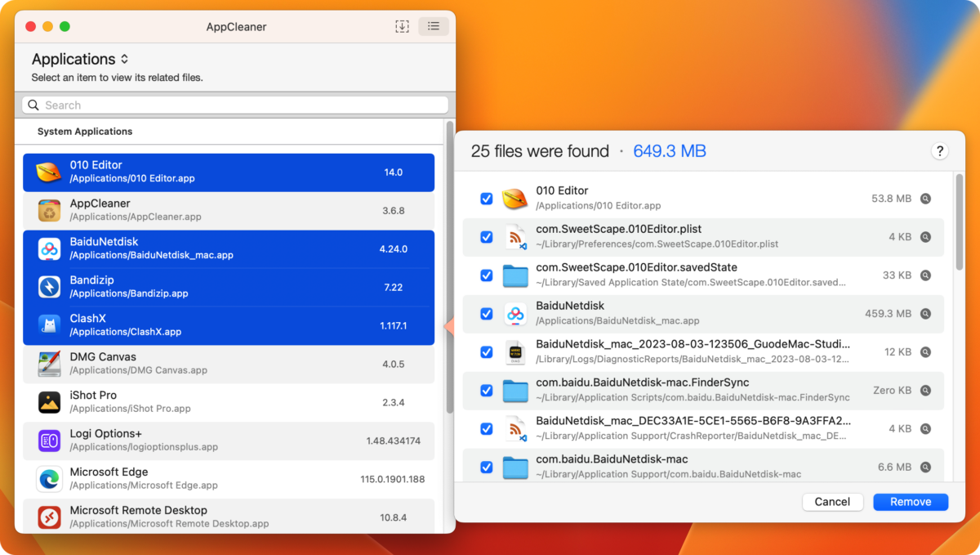Click magnifier beside BaiduNetdisk_mac_DEC33A1E crash file
This screenshot has width=980, height=555.
click(x=925, y=429)
